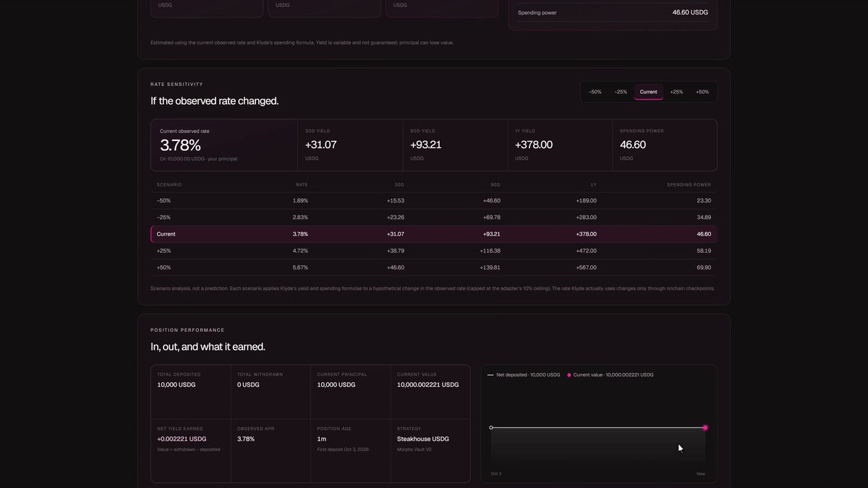Click the 1.89% rate cell
This screenshot has width=868, height=488.
coord(300,201)
